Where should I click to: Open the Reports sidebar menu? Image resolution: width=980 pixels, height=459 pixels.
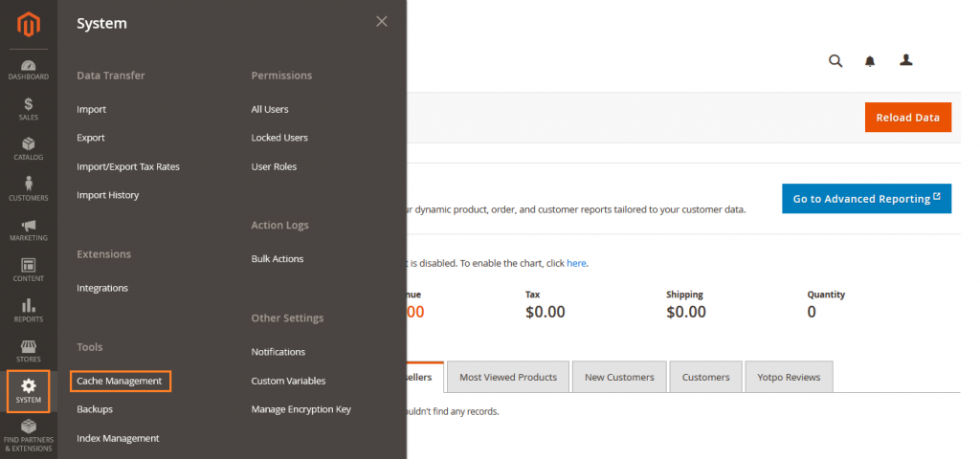29,311
